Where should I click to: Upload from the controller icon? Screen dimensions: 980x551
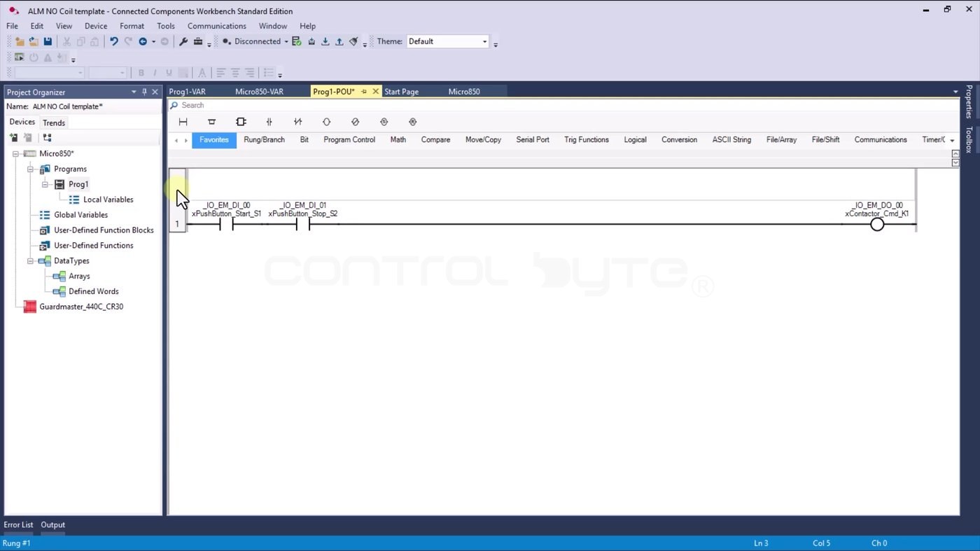[339, 41]
